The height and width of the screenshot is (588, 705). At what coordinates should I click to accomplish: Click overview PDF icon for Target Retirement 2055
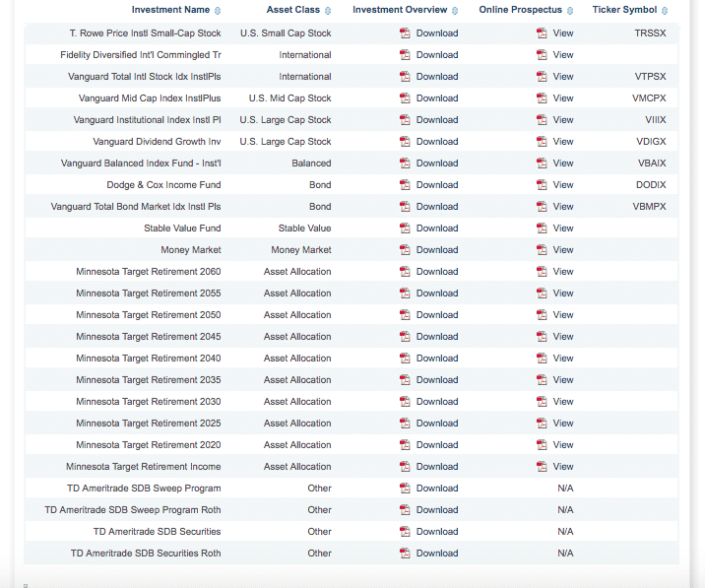coord(405,294)
